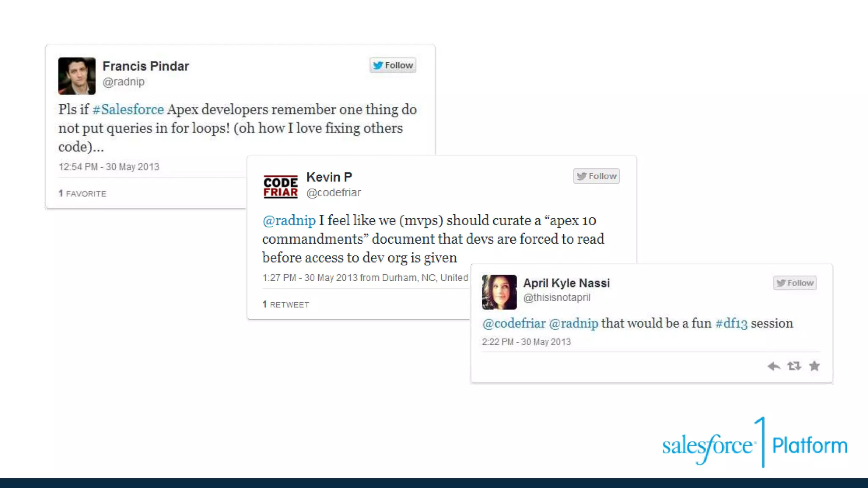Click the Code Friar logo avatar
The image size is (868, 488).
pyautogui.click(x=280, y=187)
